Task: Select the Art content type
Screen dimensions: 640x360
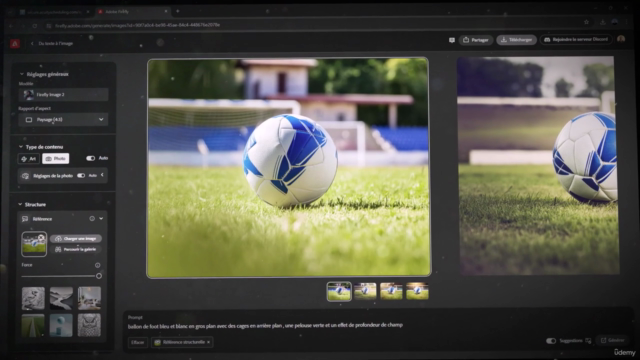Action: pos(29,158)
